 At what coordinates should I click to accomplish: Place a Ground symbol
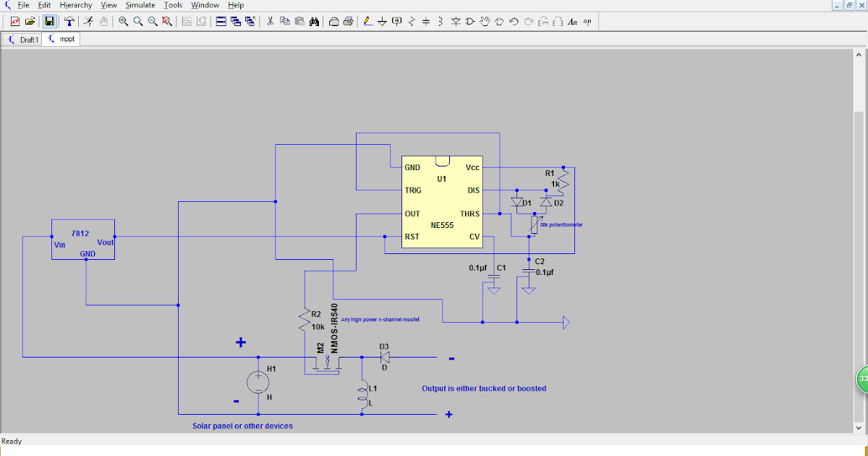click(x=382, y=21)
